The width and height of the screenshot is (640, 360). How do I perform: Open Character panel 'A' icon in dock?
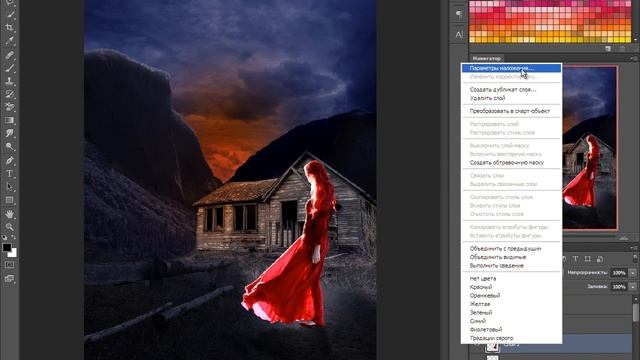tap(459, 35)
